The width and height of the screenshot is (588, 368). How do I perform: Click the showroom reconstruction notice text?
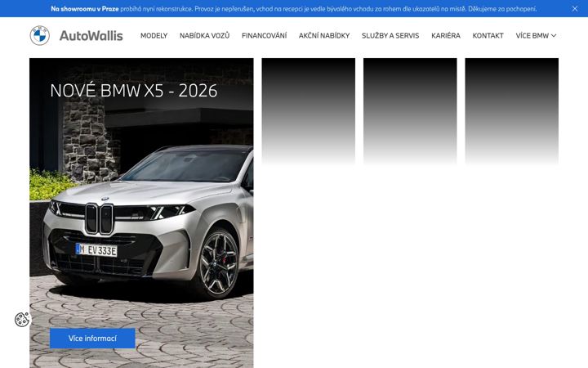pyautogui.click(x=294, y=9)
